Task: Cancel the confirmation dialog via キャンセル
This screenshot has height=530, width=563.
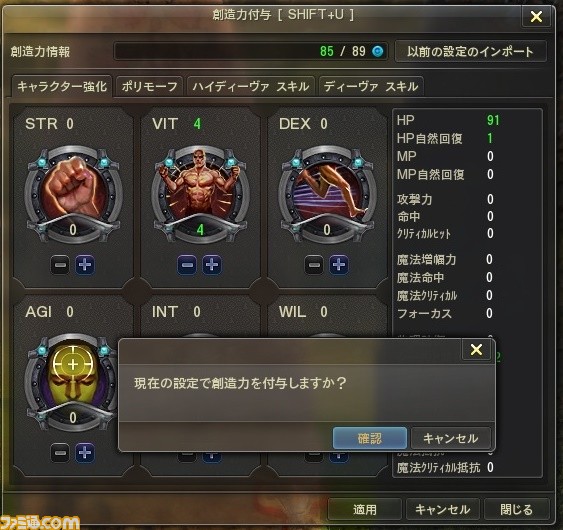Action: 451,438
